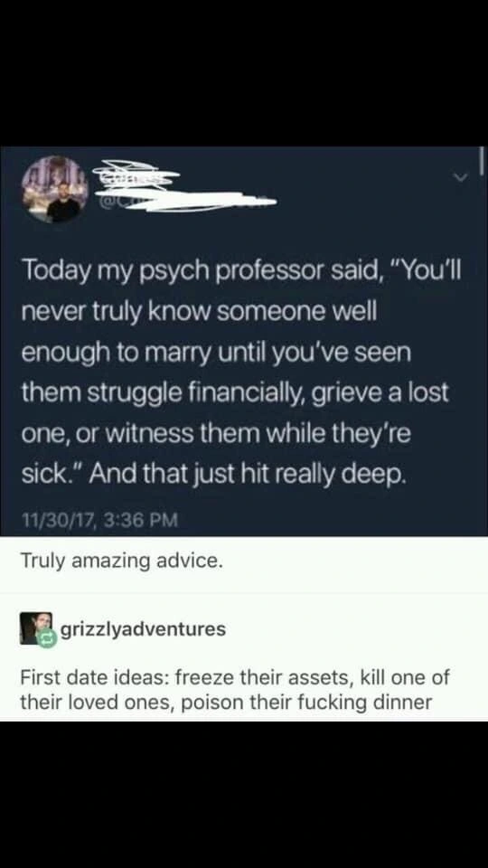This screenshot has width=488, height=868.
Task: Open the tweet author's round profile picture
Action: click(x=55, y=189)
